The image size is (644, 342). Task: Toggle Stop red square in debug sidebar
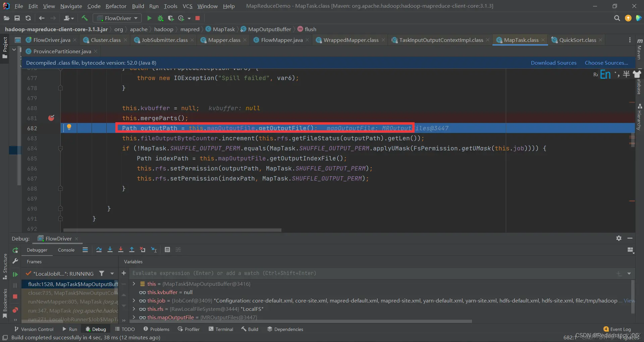[15, 296]
